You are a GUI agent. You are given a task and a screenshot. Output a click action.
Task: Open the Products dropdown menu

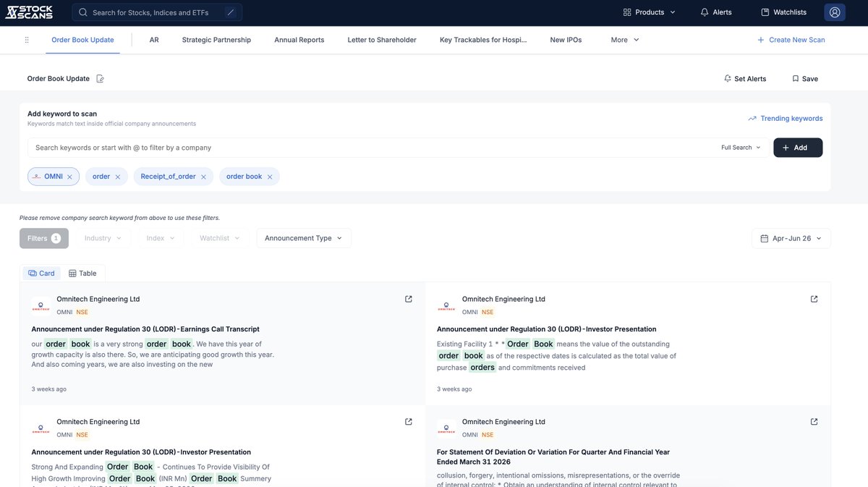click(650, 12)
